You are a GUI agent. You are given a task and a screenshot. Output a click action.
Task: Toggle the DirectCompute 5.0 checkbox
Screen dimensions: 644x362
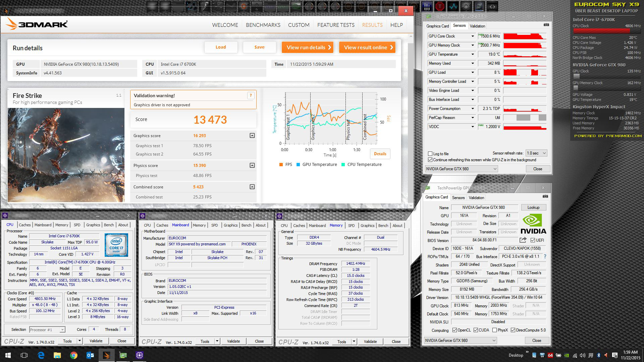[x=513, y=330]
